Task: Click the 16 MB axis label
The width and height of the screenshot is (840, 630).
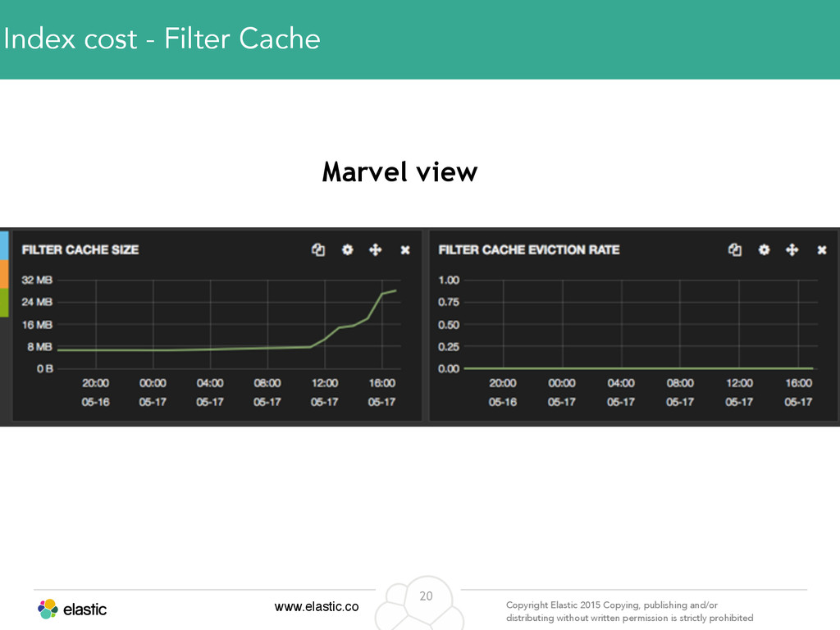Action: coord(37,325)
